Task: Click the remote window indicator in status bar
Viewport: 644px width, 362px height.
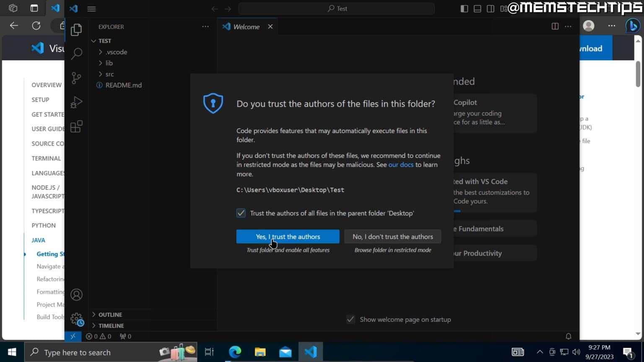Action: (73, 336)
